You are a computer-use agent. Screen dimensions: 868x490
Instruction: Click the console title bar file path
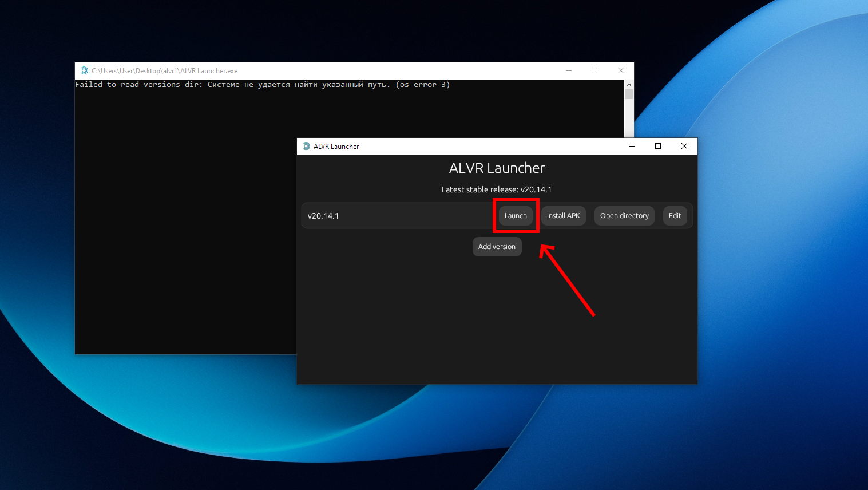click(x=165, y=71)
